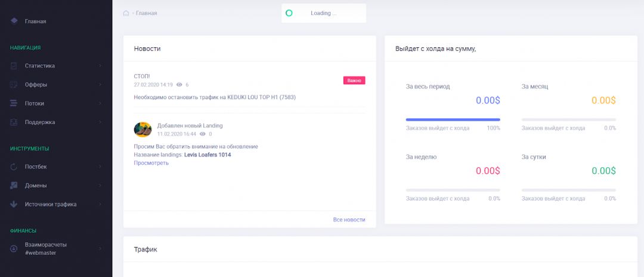This screenshot has height=277, width=644.
Task: Click the Levis Loafers 1014 landing name
Action: pyautogui.click(x=208, y=155)
